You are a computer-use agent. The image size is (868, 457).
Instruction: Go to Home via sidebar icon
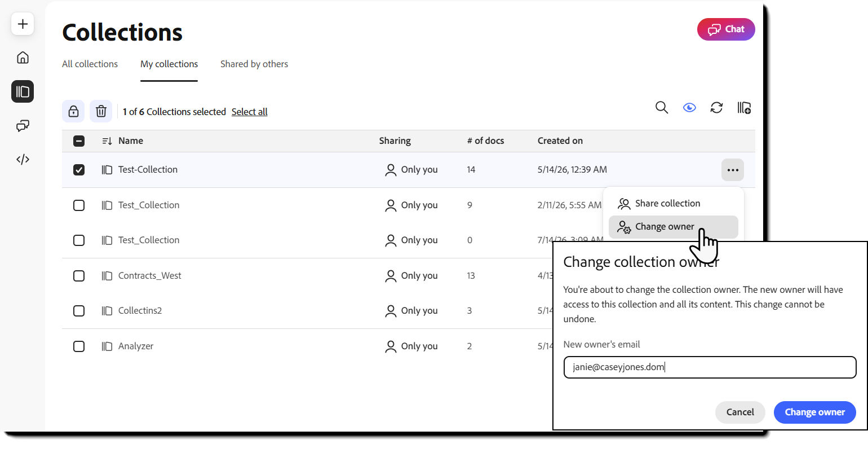(x=23, y=58)
